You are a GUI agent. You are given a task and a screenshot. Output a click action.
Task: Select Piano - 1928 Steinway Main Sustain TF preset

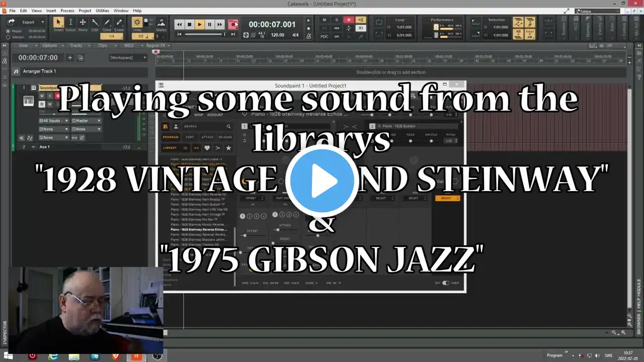(x=198, y=205)
